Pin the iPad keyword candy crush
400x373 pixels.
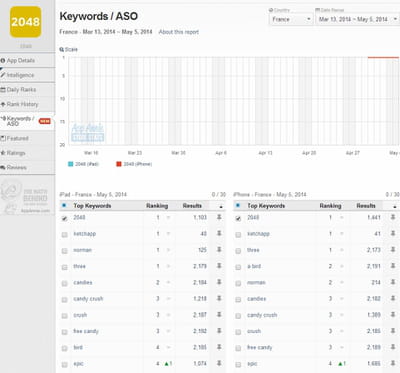click(x=219, y=298)
